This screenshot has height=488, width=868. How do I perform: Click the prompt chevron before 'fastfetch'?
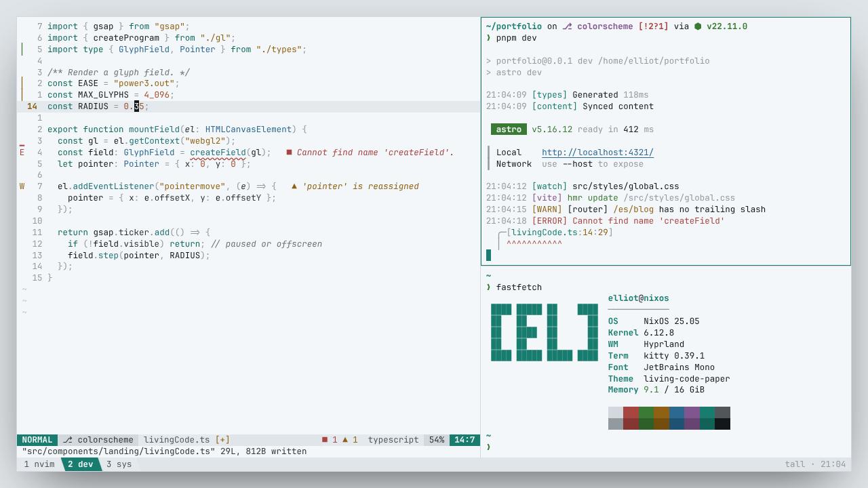[488, 287]
